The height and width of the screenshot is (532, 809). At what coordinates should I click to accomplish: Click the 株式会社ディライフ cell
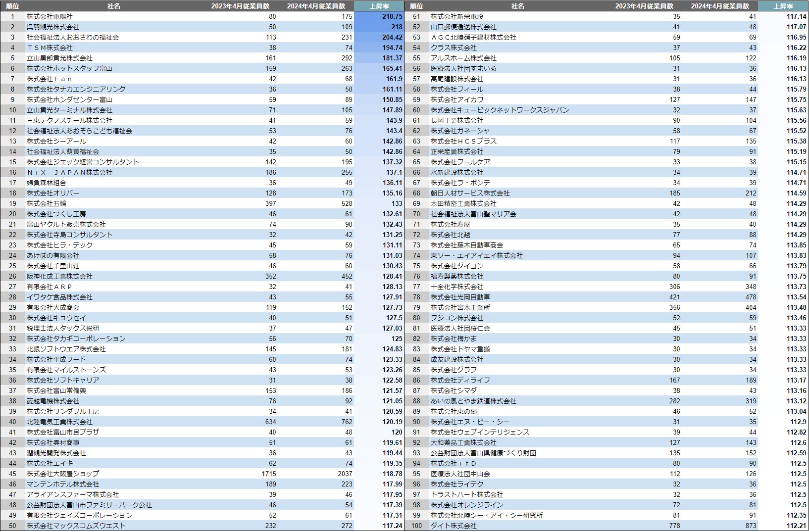pyautogui.click(x=460, y=380)
